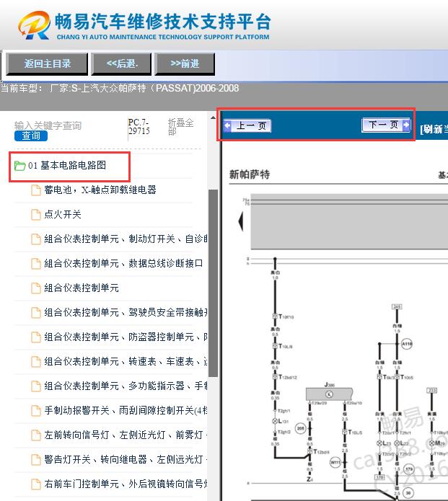
Task: Click the left arrow icon on 上一页
Action: pos(227,125)
